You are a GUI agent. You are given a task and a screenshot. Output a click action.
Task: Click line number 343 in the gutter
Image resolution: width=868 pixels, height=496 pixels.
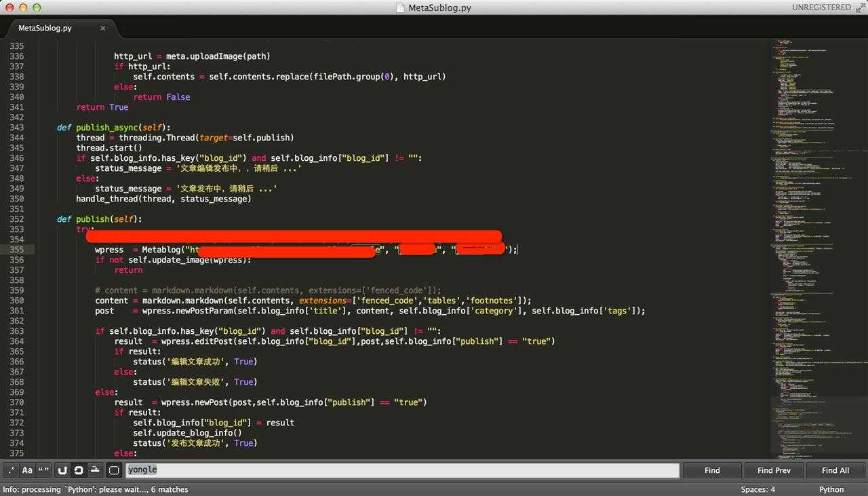click(x=16, y=128)
